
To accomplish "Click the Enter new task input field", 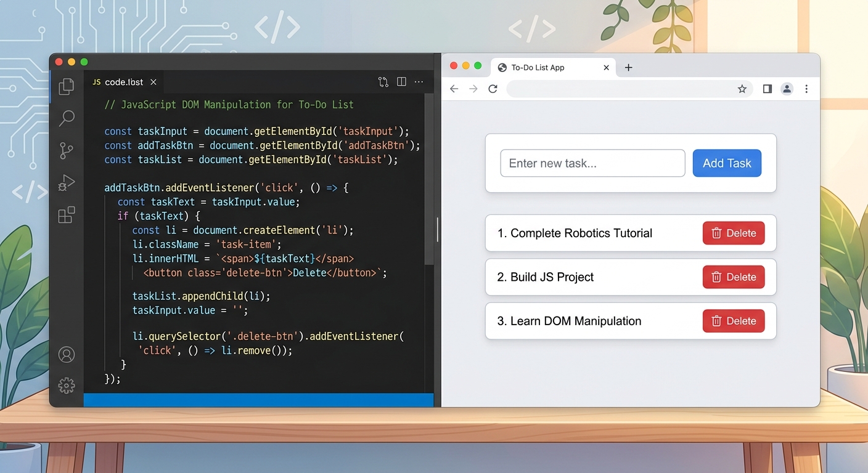I will [x=592, y=163].
